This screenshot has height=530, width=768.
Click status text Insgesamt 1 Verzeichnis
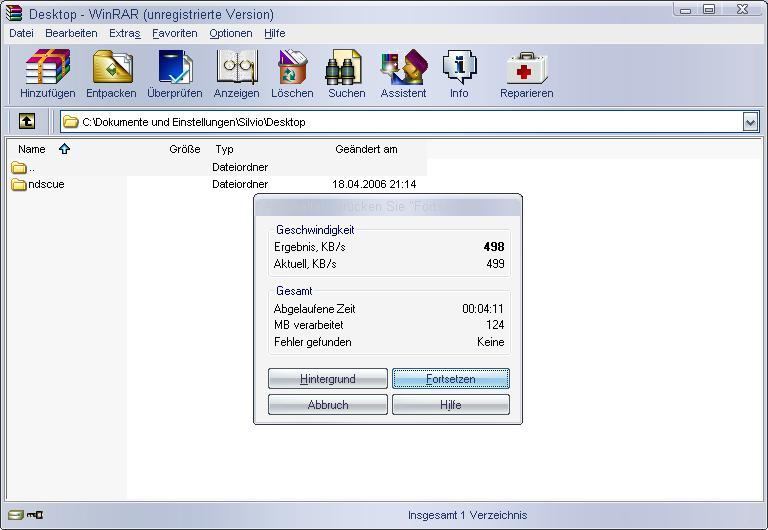click(468, 515)
